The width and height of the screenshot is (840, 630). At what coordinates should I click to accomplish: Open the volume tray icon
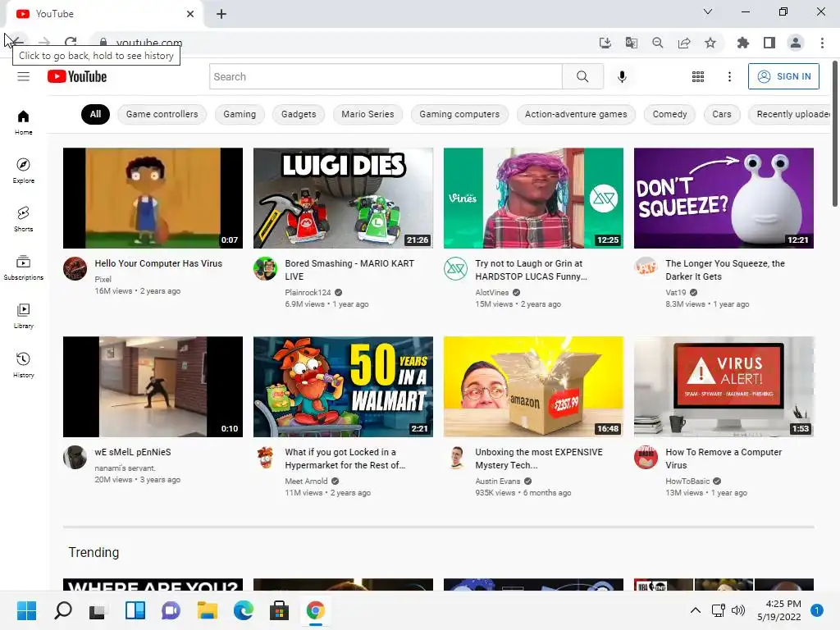[x=738, y=610]
